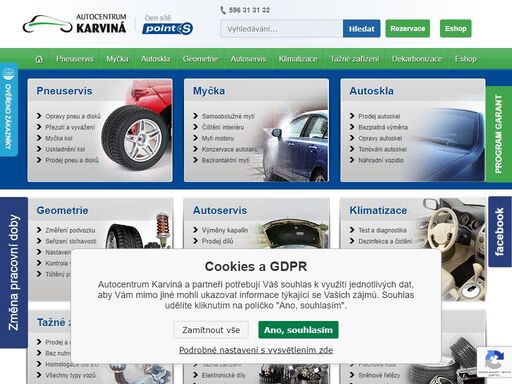This screenshot has width=512, height=384.
Task: Open Prodej dílů link
Action: click(217, 241)
